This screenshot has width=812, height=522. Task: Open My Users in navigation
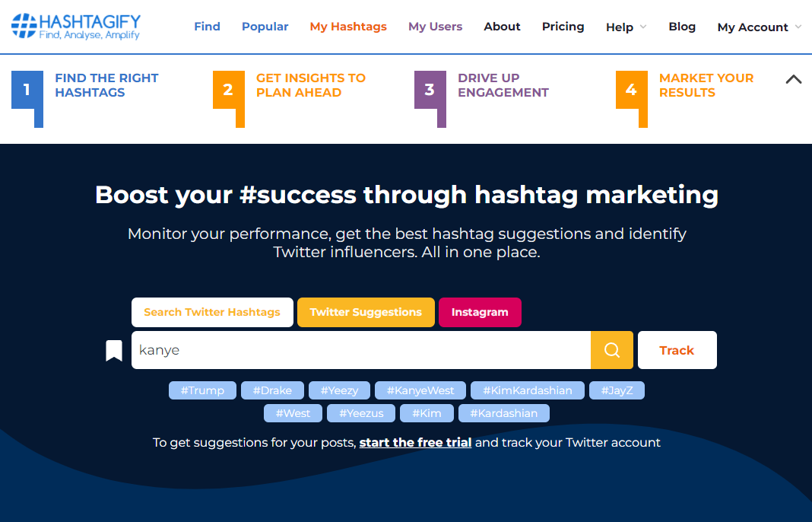click(435, 27)
